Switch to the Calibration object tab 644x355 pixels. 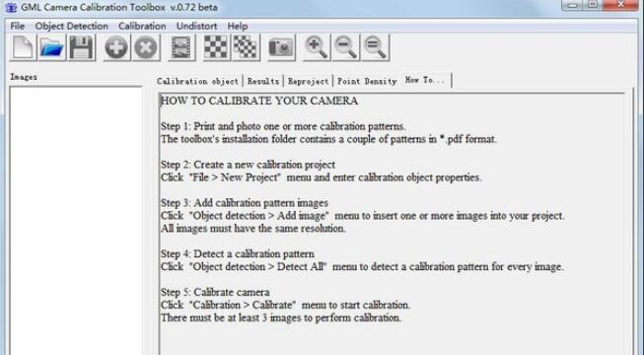pyautogui.click(x=197, y=81)
